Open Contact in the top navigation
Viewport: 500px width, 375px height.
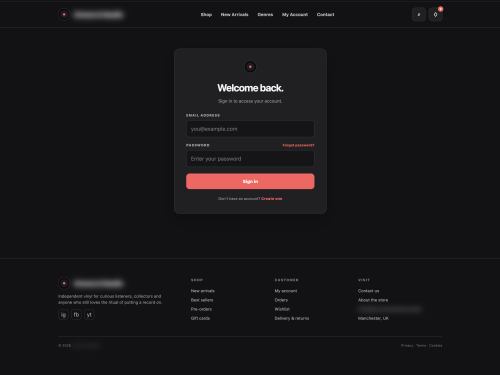pyautogui.click(x=325, y=15)
